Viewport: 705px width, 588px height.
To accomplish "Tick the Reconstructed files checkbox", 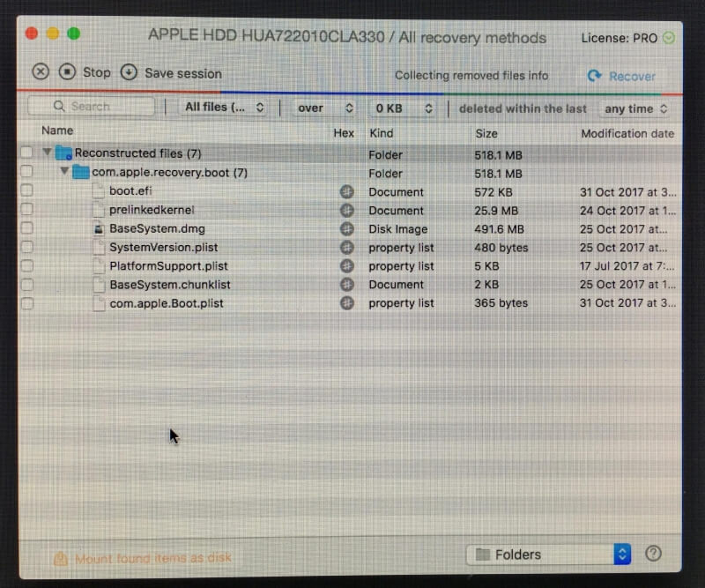I will (26, 153).
